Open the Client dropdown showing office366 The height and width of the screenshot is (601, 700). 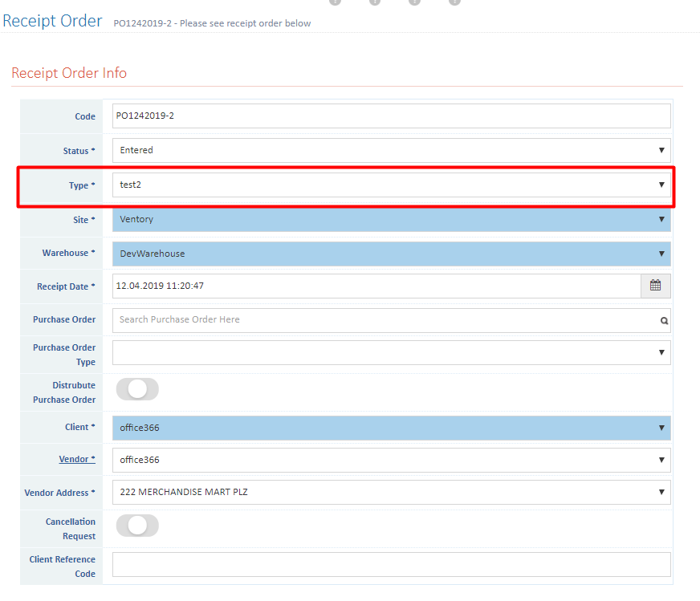661,428
